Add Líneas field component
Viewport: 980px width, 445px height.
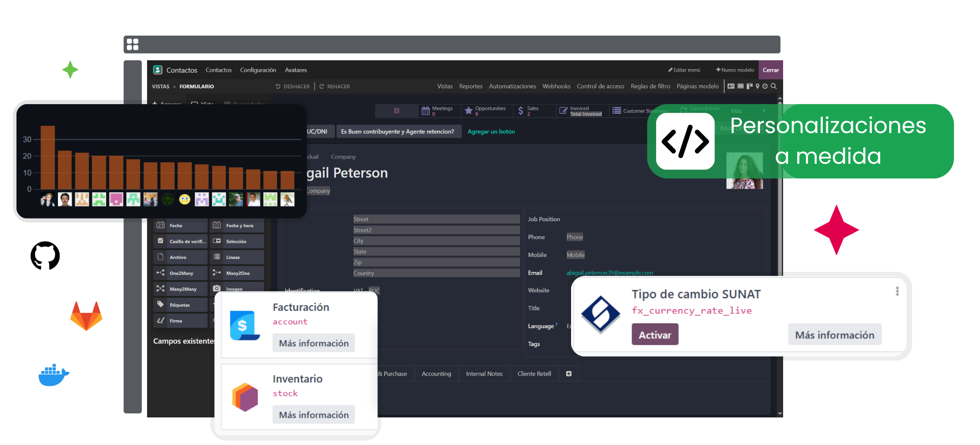pyautogui.click(x=237, y=257)
